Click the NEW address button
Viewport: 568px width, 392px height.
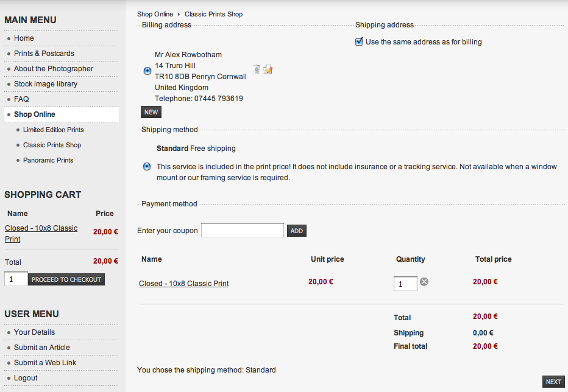click(x=151, y=112)
